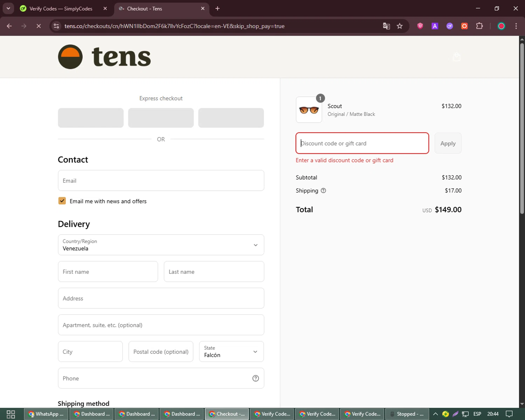
Task: Click the Shipping help question mark icon
Action: click(x=323, y=190)
